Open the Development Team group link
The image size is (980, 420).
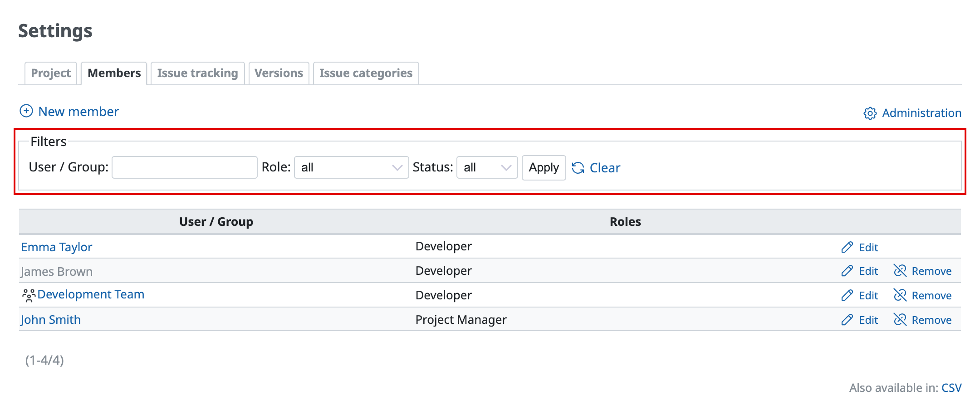(x=91, y=294)
